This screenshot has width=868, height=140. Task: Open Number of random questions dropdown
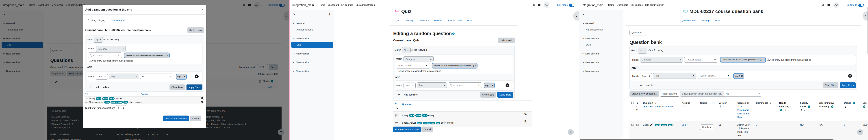pyautogui.click(x=121, y=108)
